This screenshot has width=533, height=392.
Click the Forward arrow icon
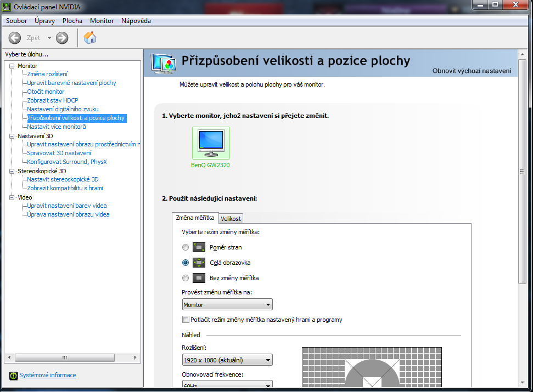click(62, 38)
